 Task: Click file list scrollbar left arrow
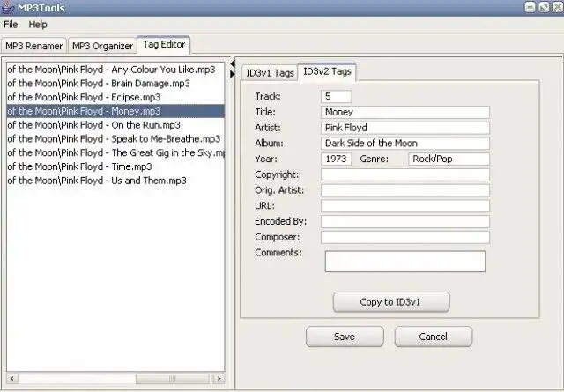(12, 378)
